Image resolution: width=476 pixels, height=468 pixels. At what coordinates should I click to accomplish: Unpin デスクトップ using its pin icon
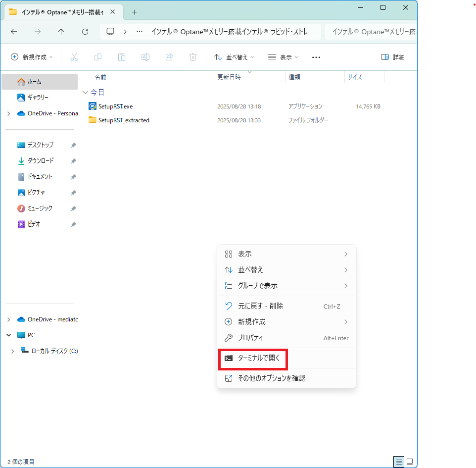(x=73, y=145)
